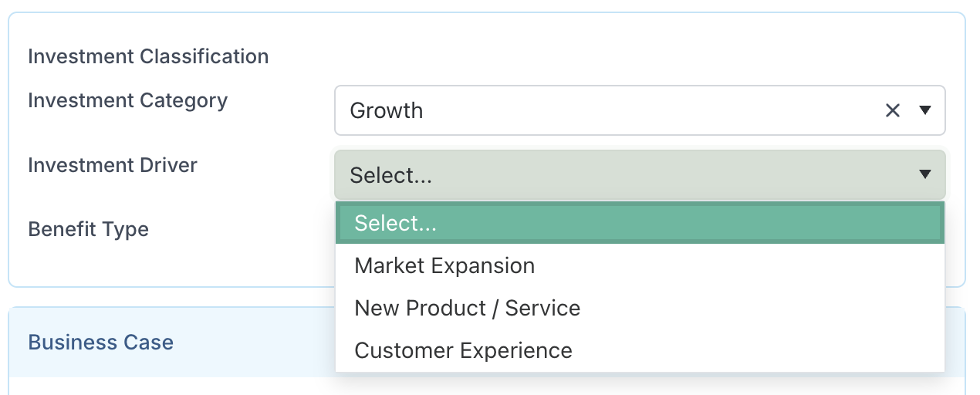Click the Investment Category dropdown arrow
This screenshot has height=395, width=980.
926,110
